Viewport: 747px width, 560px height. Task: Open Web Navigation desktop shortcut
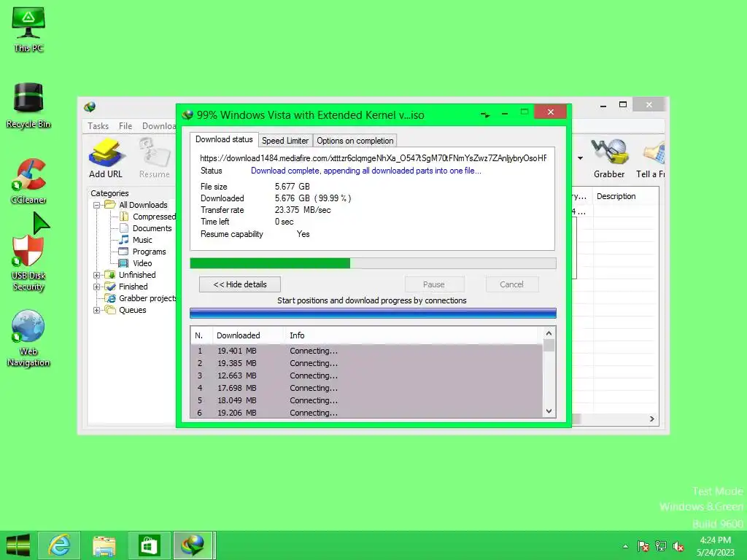(28, 338)
